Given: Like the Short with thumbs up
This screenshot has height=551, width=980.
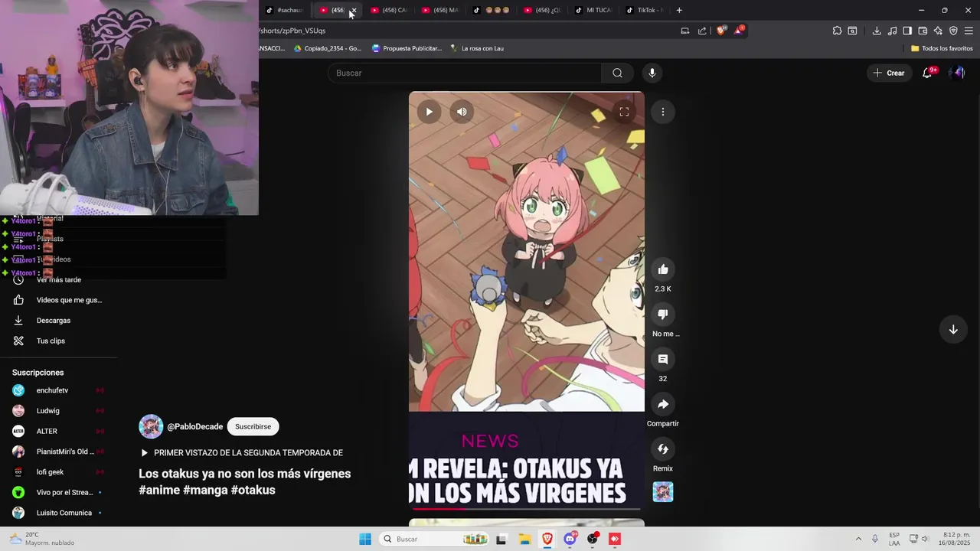Looking at the screenshot, I should click(x=663, y=269).
